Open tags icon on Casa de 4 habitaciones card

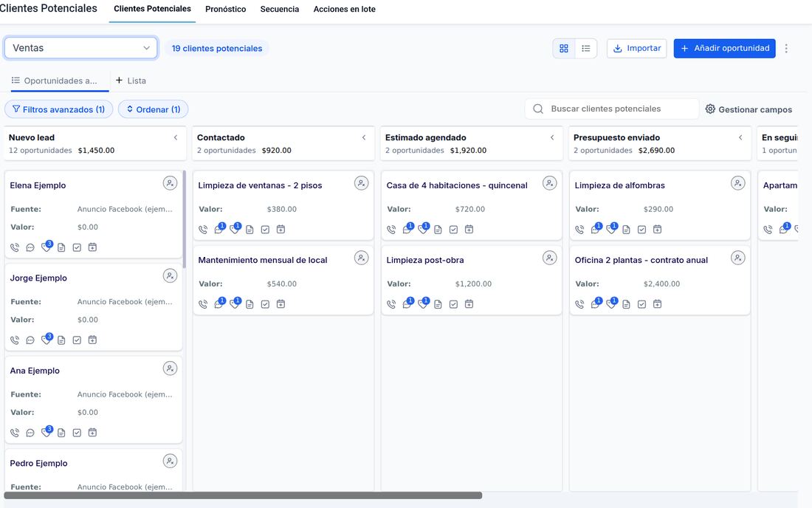tap(423, 229)
